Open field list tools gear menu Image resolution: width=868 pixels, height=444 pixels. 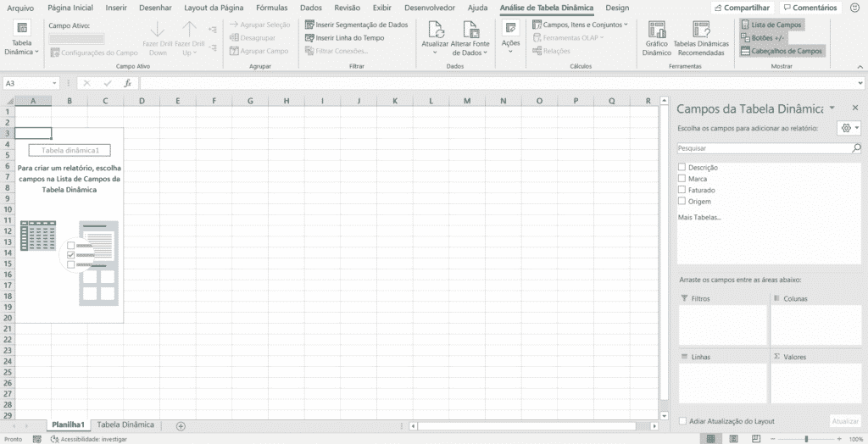click(849, 128)
